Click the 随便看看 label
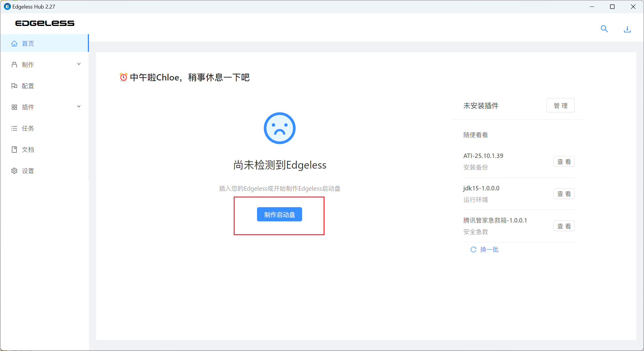644x351 pixels. (475, 135)
